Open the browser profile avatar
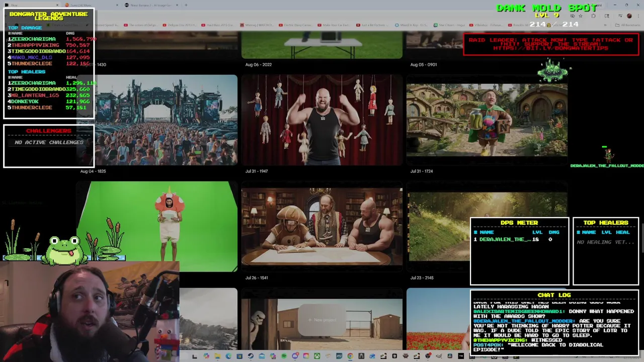Image resolution: width=644 pixels, height=362 pixels. click(629, 16)
